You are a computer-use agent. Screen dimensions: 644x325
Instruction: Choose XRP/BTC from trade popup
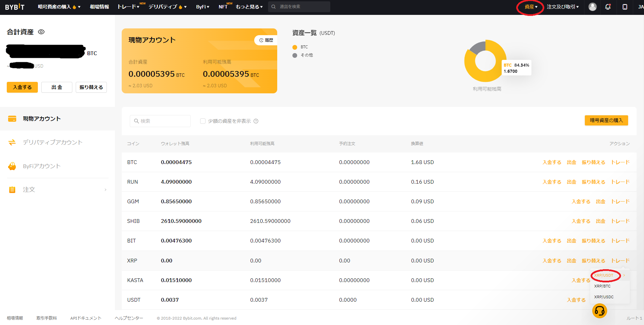click(x=602, y=286)
